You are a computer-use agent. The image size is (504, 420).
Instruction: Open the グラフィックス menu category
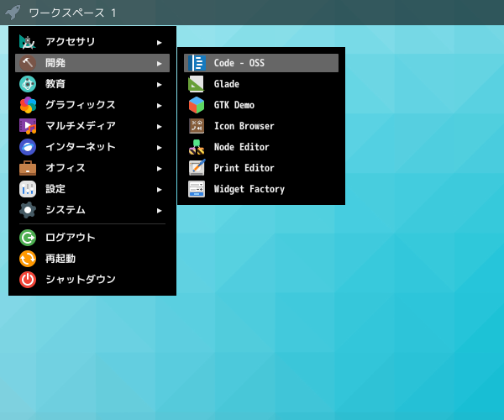92,105
